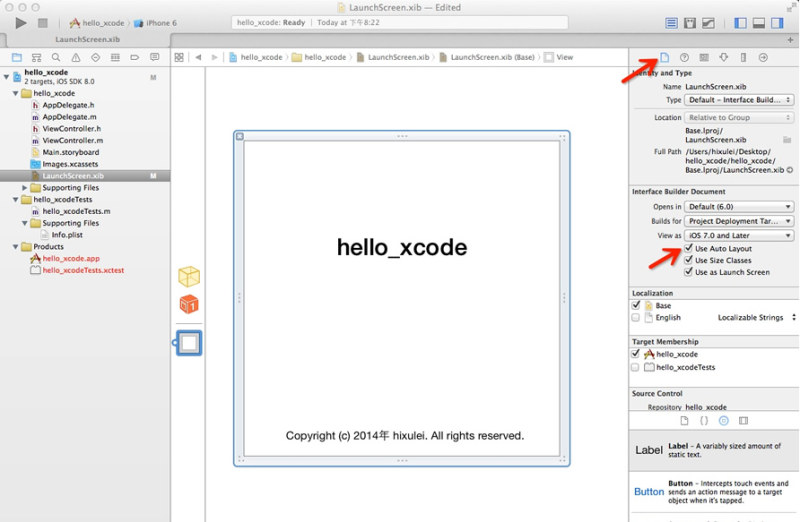800x522 pixels.
Task: Collapse the Products group
Action: (x=15, y=246)
